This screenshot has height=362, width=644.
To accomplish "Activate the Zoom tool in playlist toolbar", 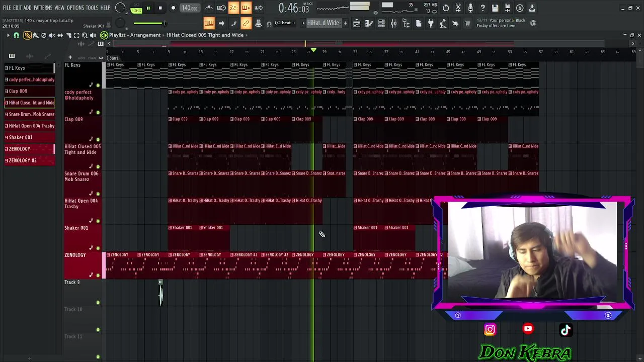I will point(85,35).
